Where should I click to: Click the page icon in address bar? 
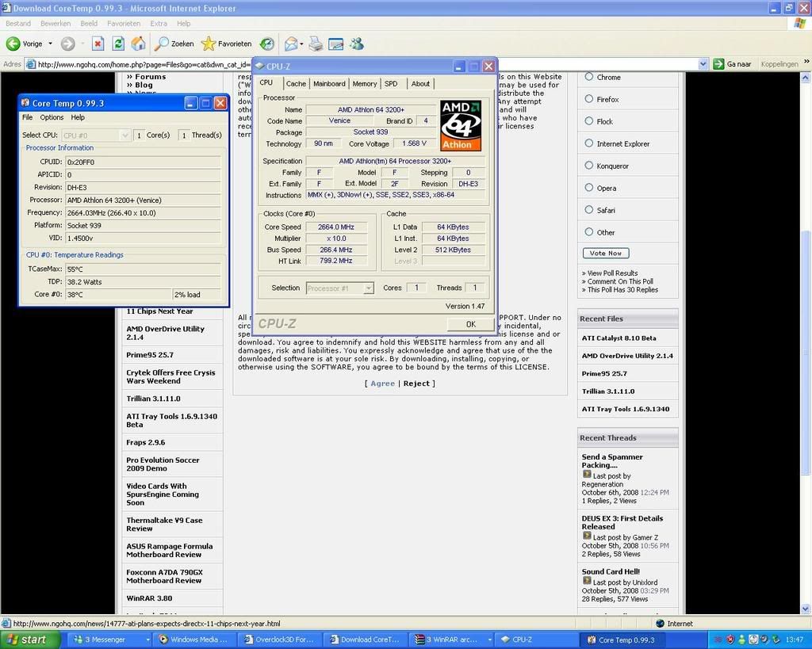[31, 64]
